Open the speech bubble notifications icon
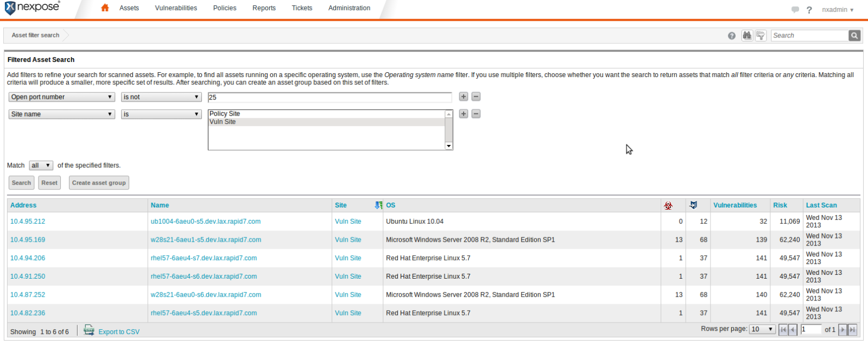Screen dimensions: 868x346 795,10
